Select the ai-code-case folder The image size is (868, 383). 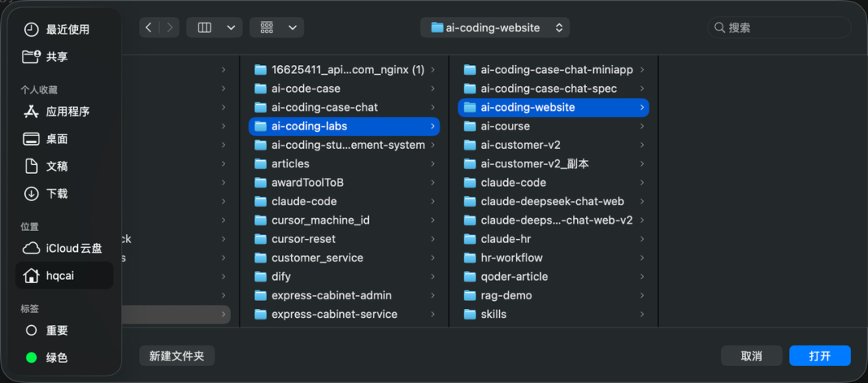(344, 89)
